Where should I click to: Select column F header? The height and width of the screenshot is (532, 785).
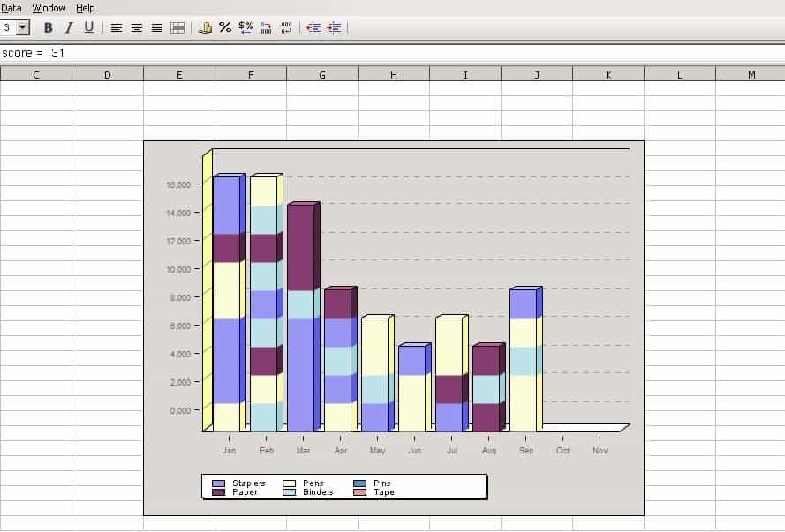251,74
